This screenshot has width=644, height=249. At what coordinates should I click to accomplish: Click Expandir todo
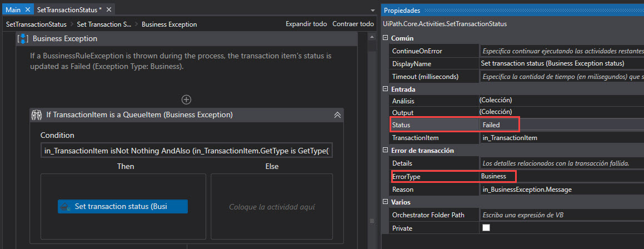click(306, 24)
